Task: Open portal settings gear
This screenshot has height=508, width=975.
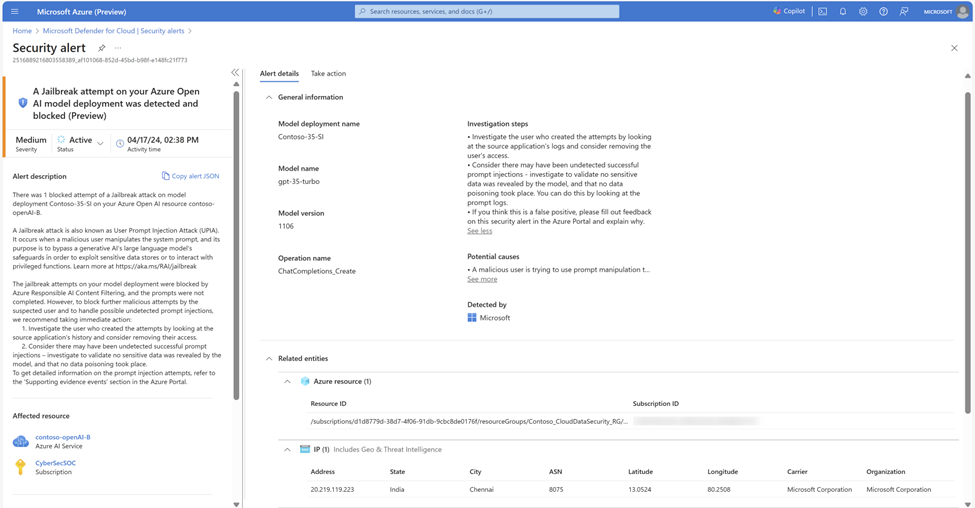Action: click(x=863, y=11)
